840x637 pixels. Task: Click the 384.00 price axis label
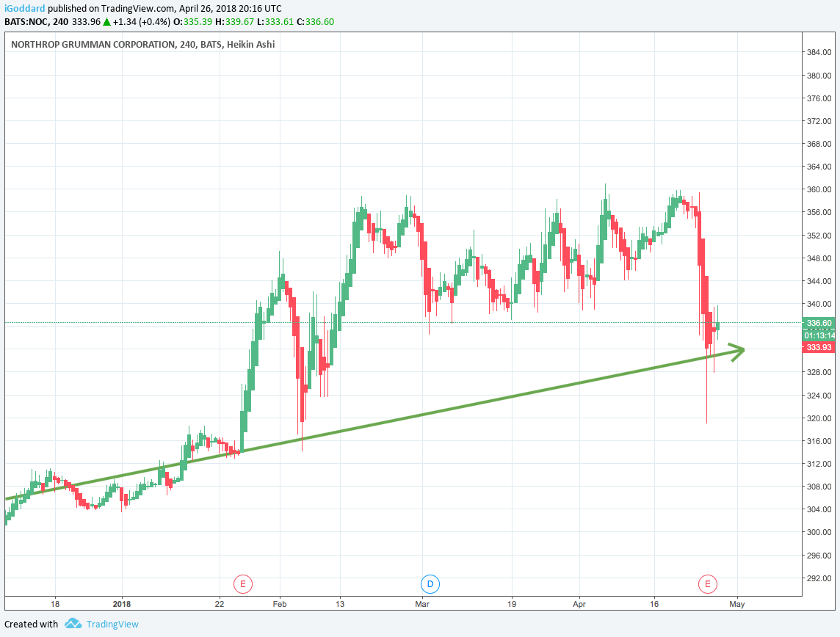tap(819, 52)
